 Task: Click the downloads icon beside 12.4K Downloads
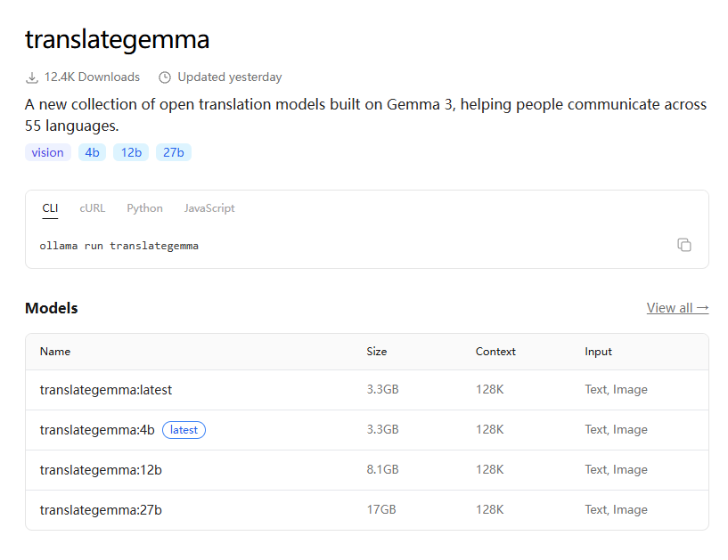click(31, 77)
